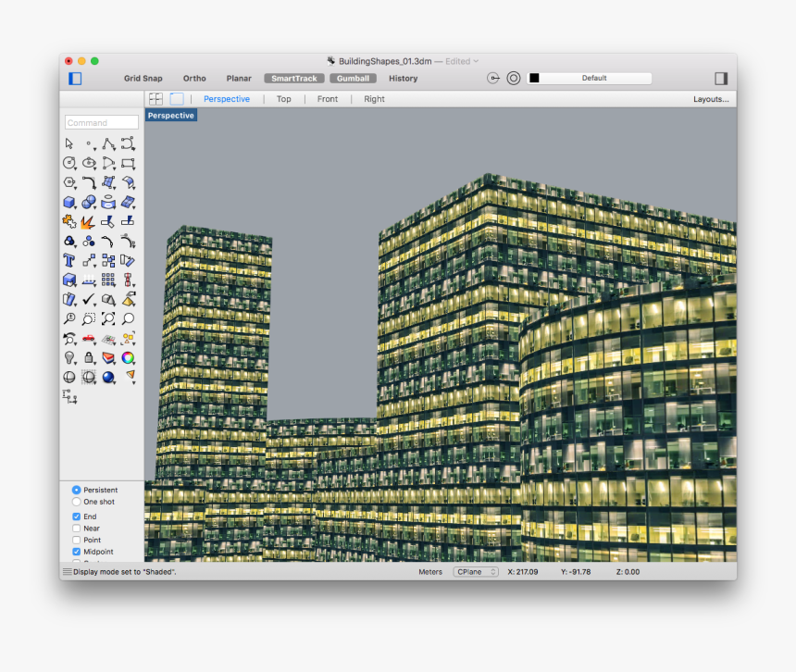The width and height of the screenshot is (796, 672).
Task: Choose the Fillet curves tool
Action: (x=90, y=182)
